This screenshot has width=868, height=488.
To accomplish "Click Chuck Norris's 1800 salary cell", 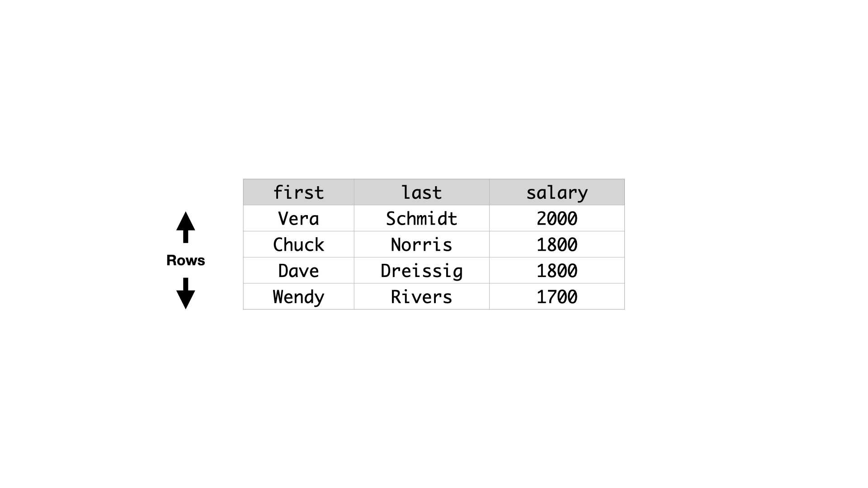I will [x=557, y=244].
